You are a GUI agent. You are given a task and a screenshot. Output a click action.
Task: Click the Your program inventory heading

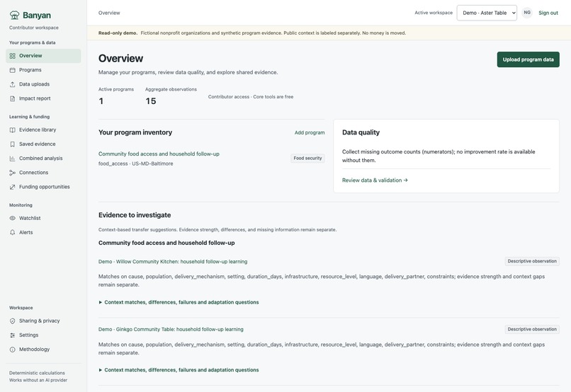(135, 132)
